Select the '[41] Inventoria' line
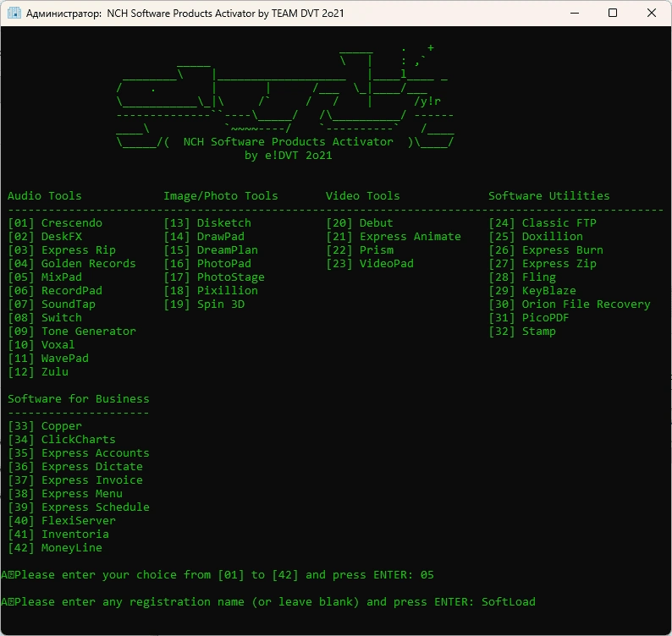This screenshot has width=672, height=636. pyautogui.click(x=58, y=534)
